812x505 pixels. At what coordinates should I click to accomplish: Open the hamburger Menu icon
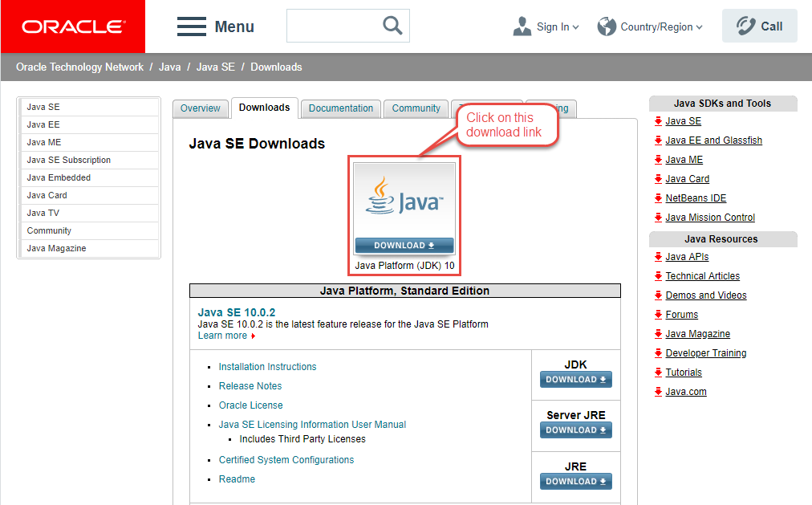click(x=191, y=26)
